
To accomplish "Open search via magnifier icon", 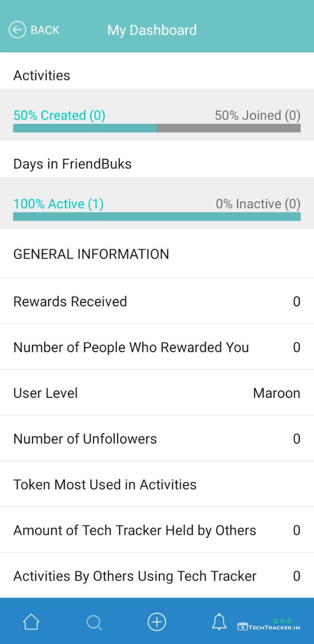I will [94, 623].
